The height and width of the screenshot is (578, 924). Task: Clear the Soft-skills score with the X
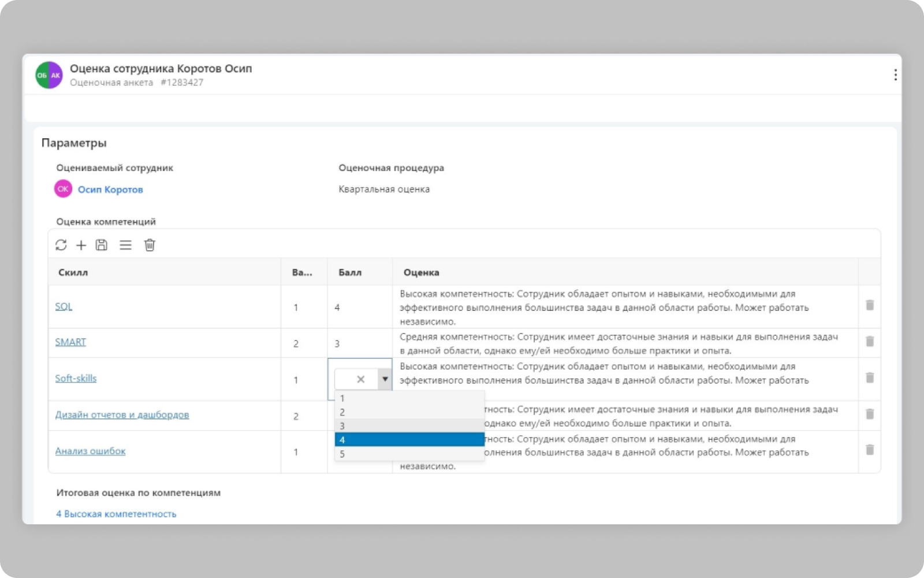tap(361, 379)
